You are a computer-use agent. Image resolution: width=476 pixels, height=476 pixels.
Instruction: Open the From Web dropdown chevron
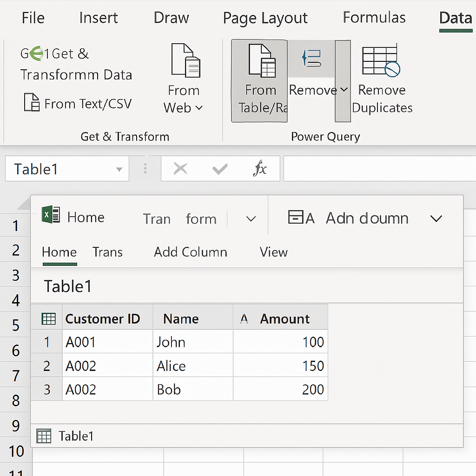(x=199, y=108)
